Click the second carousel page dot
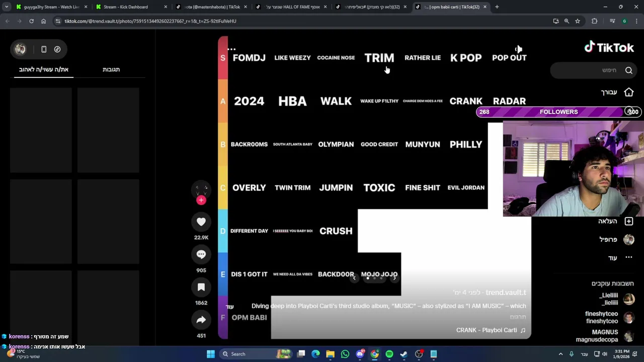The height and width of the screenshot is (362, 644). click(374, 278)
